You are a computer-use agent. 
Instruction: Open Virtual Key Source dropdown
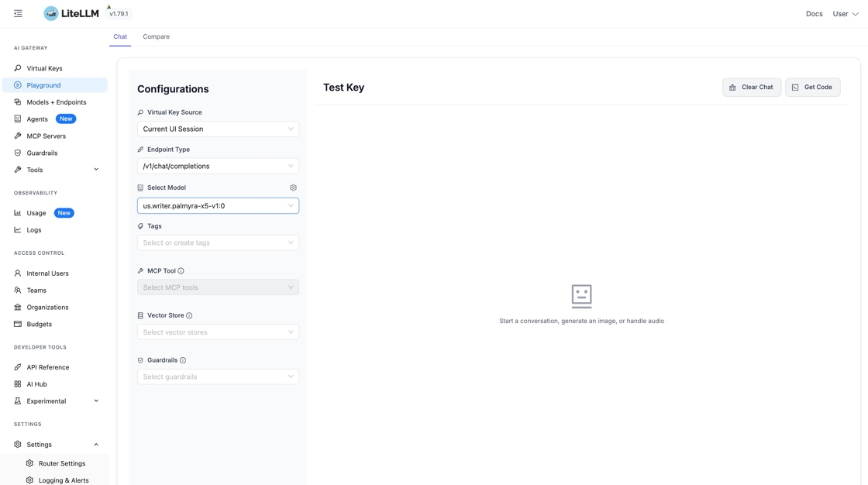click(218, 129)
